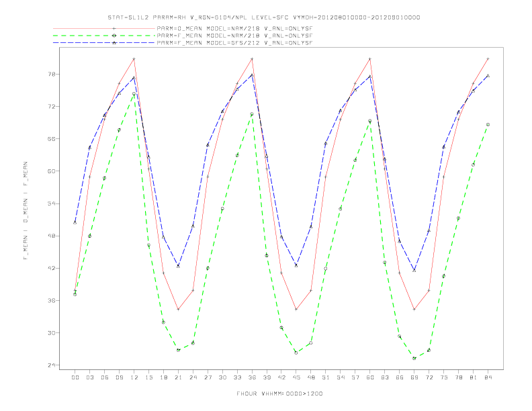The width and height of the screenshot is (532, 411).
Task: Click the y-axis tick label 54
Action: [53, 203]
